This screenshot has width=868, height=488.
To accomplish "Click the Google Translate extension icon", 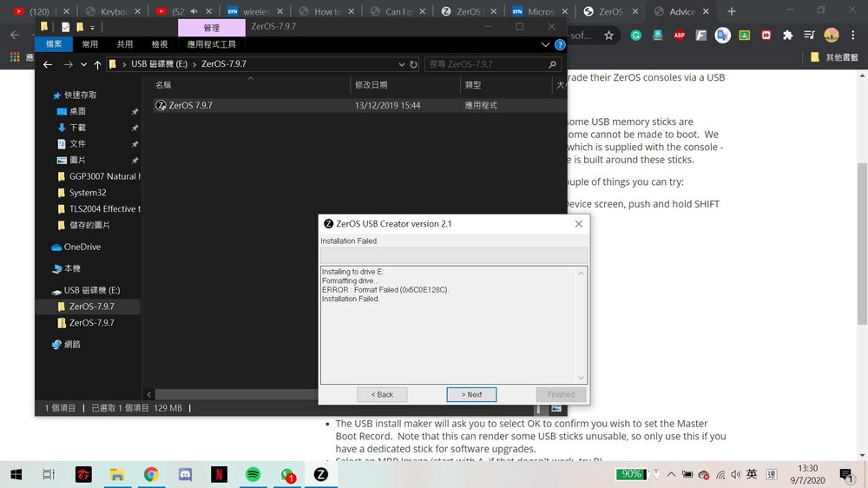I will tap(722, 36).
